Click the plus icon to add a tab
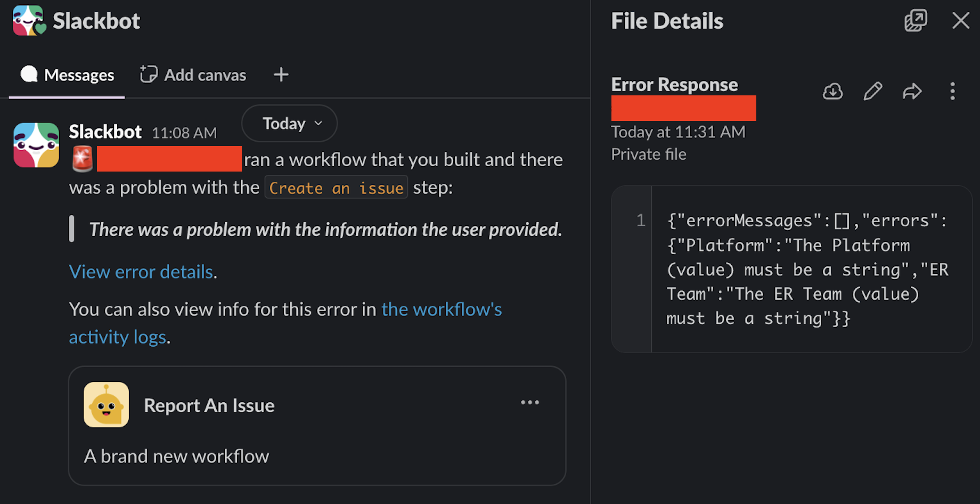Image resolution: width=980 pixels, height=504 pixels. pyautogui.click(x=281, y=75)
